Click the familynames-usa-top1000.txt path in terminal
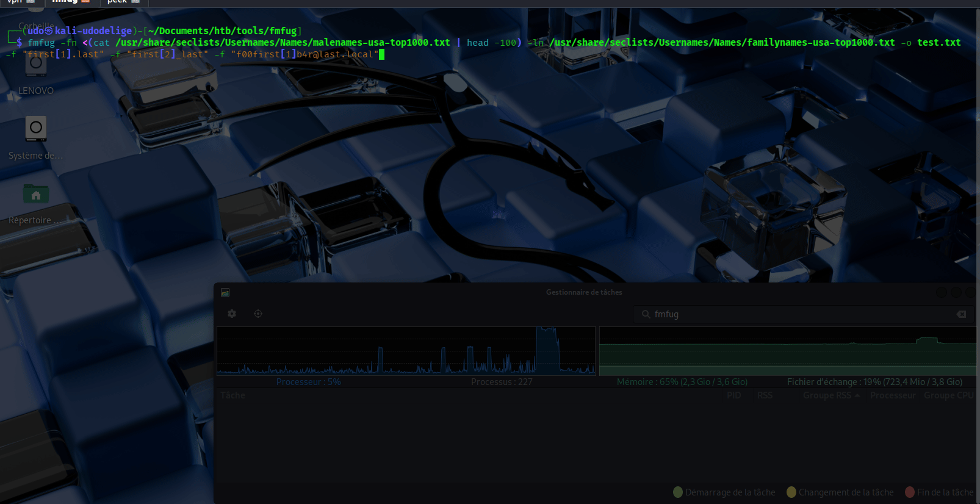 (x=722, y=43)
